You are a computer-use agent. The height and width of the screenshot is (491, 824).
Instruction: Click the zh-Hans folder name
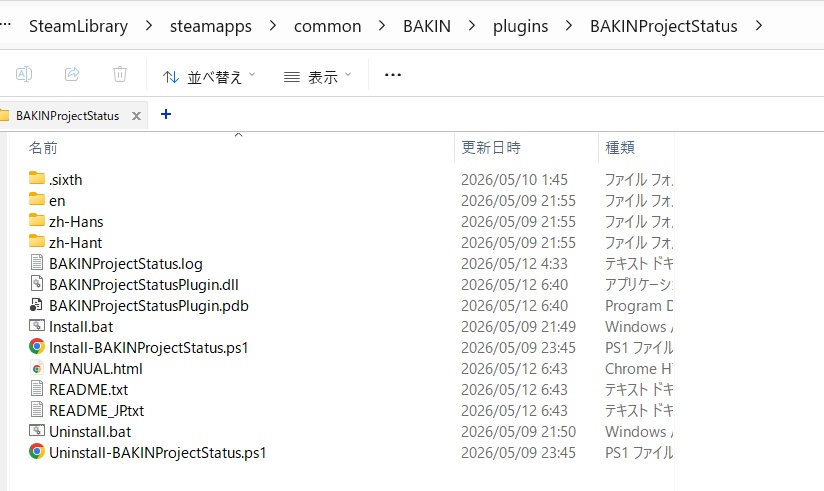tap(76, 222)
